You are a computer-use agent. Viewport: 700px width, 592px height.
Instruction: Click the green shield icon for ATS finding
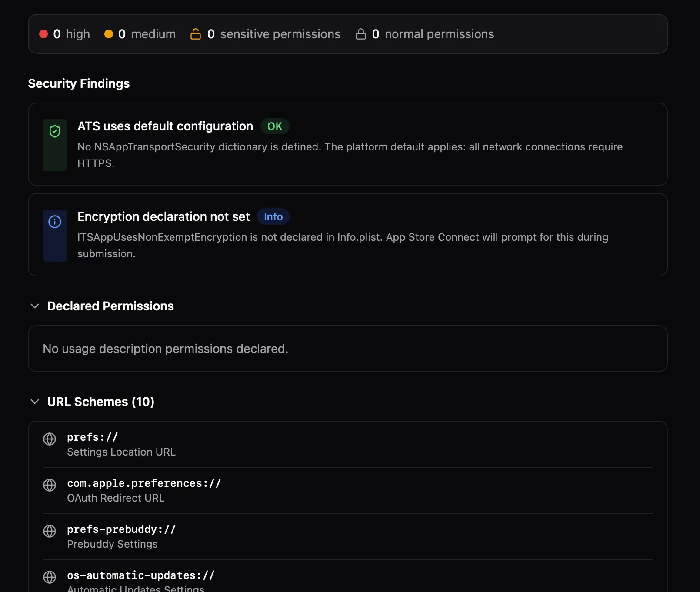click(55, 131)
